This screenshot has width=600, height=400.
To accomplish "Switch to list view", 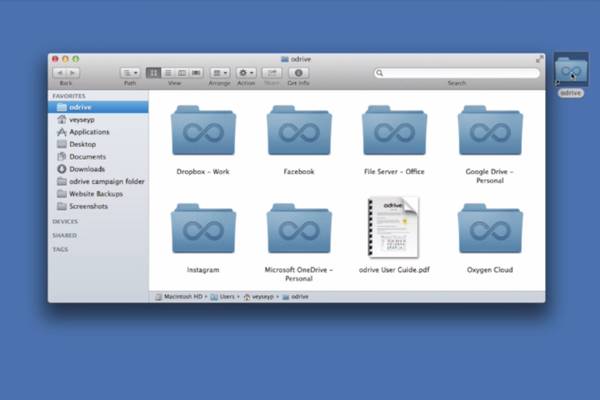I will [167, 73].
